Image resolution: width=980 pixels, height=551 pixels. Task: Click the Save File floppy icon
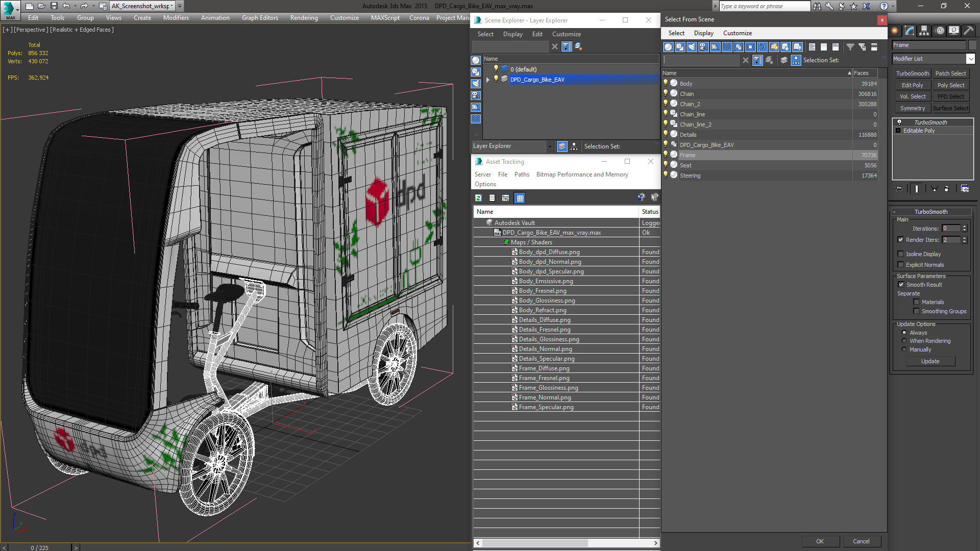[54, 6]
